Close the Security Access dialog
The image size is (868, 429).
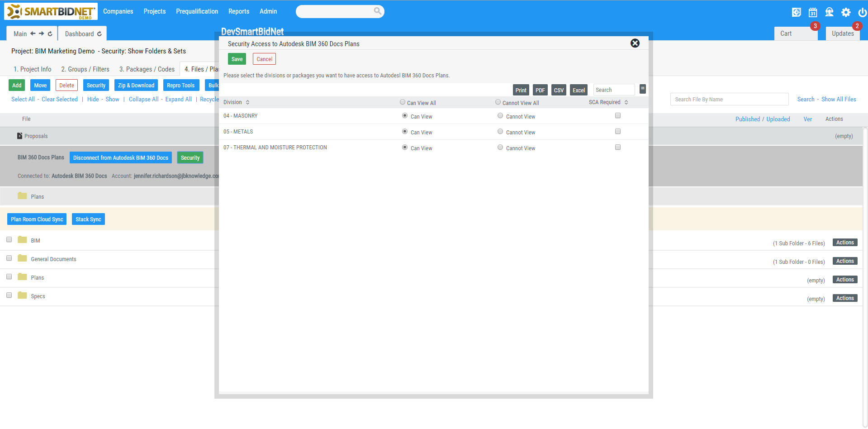[635, 43]
